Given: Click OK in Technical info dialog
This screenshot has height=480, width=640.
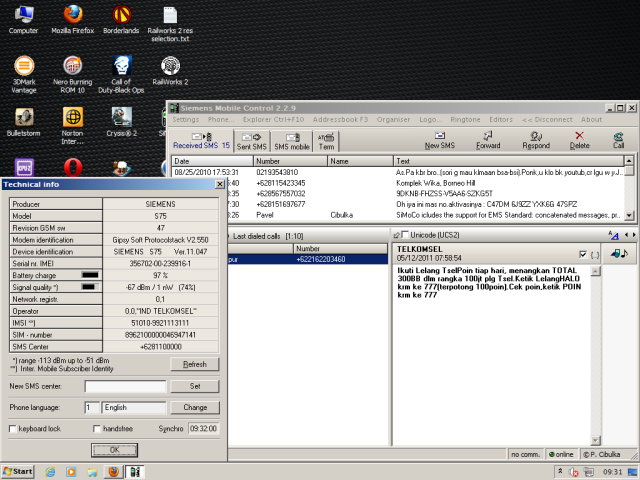Looking at the screenshot, I should [x=114, y=450].
